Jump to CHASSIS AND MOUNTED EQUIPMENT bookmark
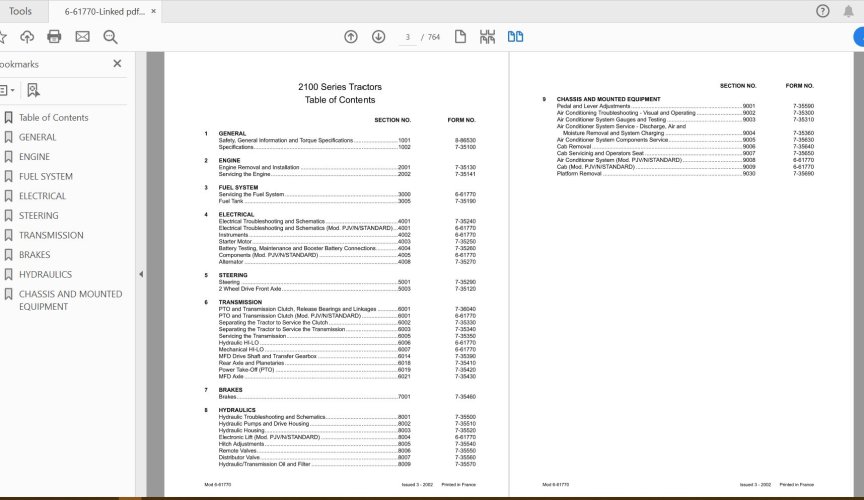864x500 pixels. click(x=71, y=300)
